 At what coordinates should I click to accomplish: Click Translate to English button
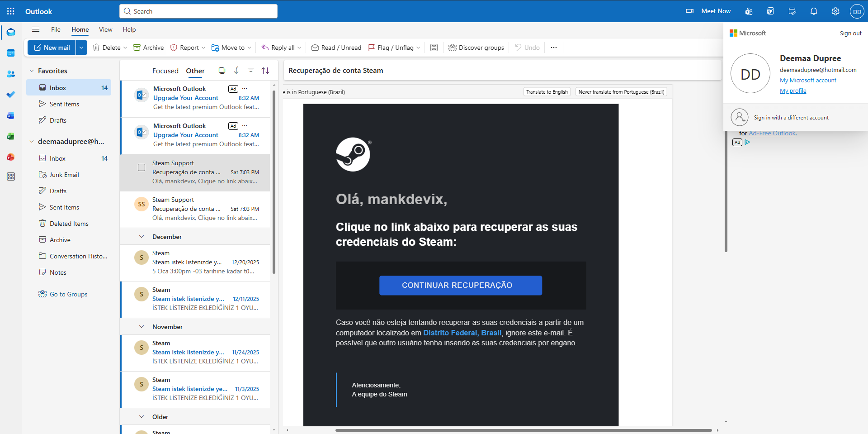547,92
